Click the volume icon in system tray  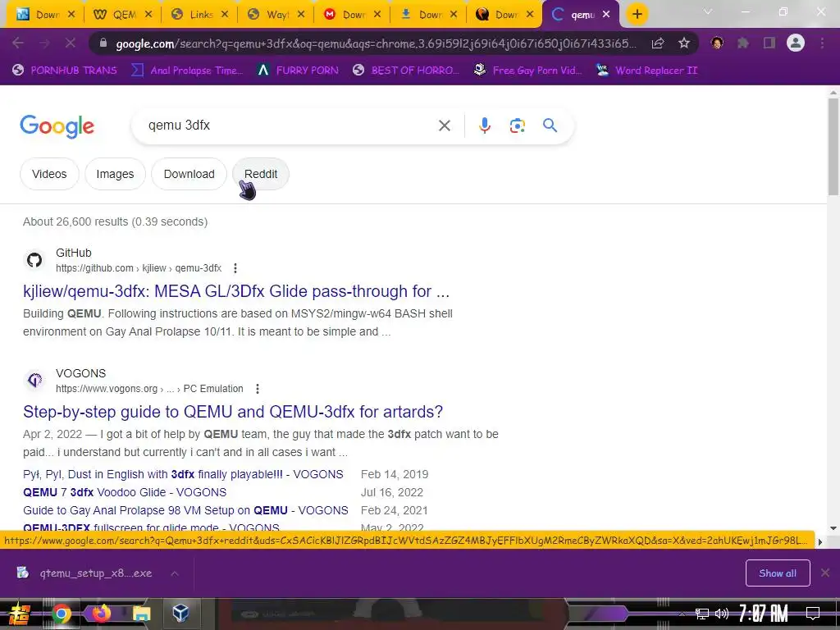(722, 614)
